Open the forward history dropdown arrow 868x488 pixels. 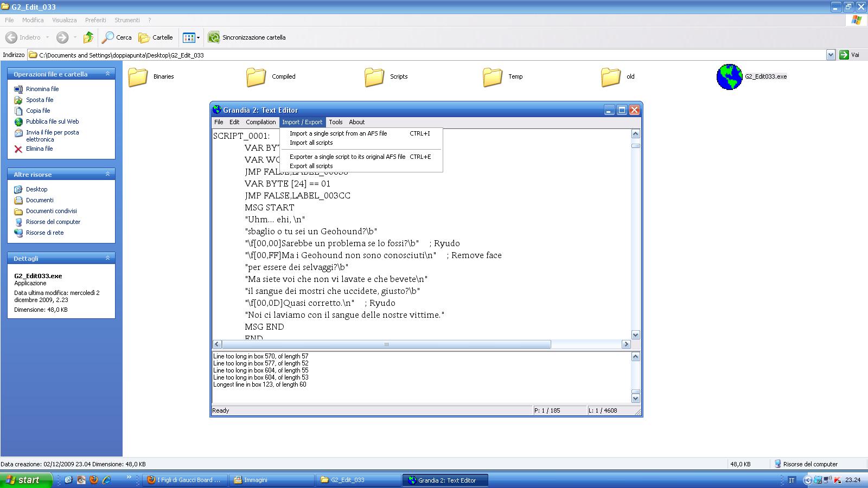(x=75, y=37)
